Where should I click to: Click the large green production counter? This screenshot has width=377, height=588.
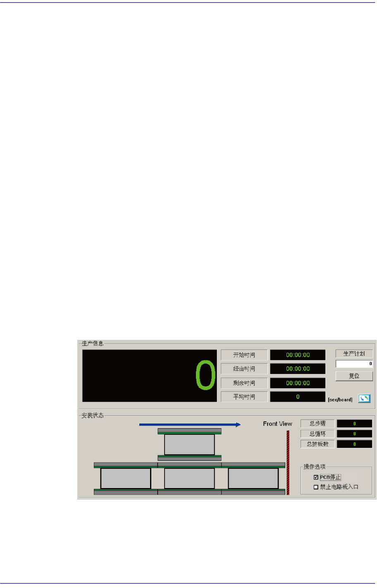tap(150, 376)
